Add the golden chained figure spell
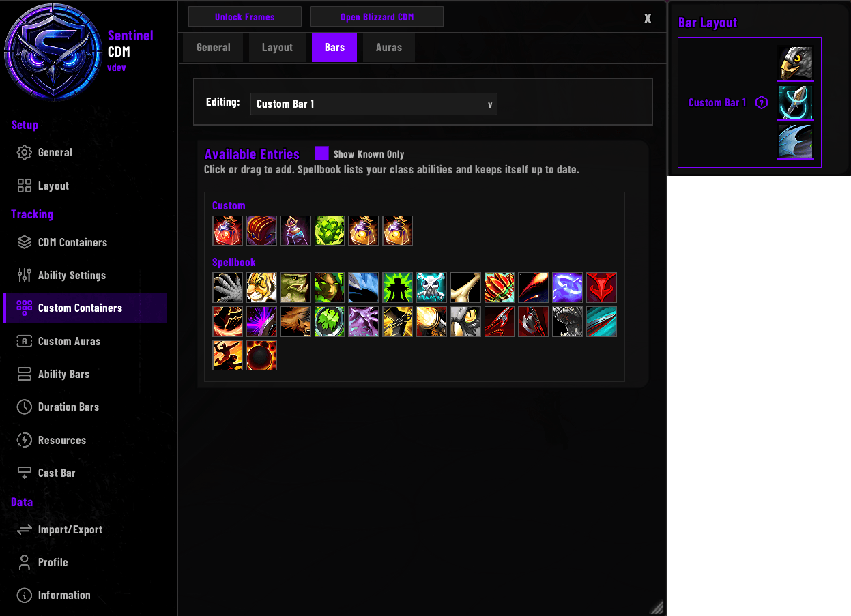The height and width of the screenshot is (616, 851). click(x=398, y=321)
